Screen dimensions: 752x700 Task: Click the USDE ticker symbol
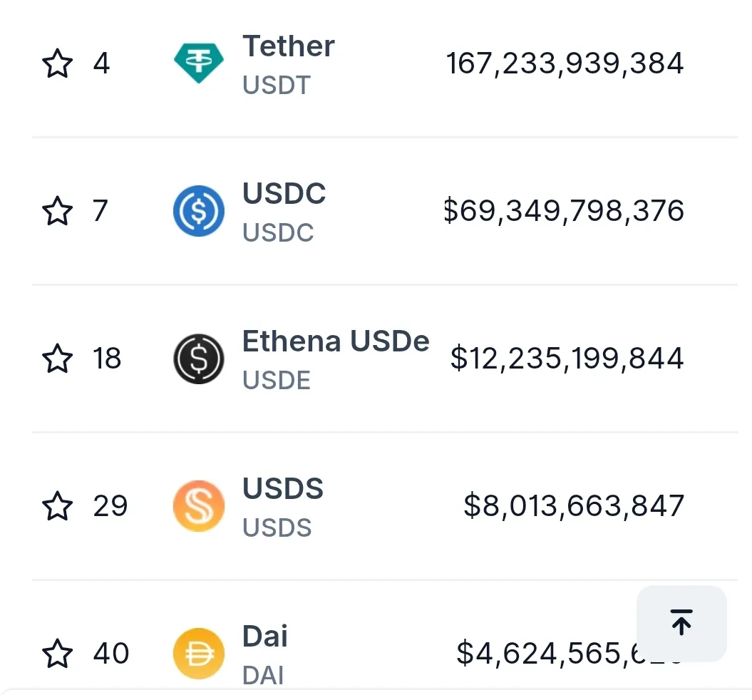coord(277,381)
